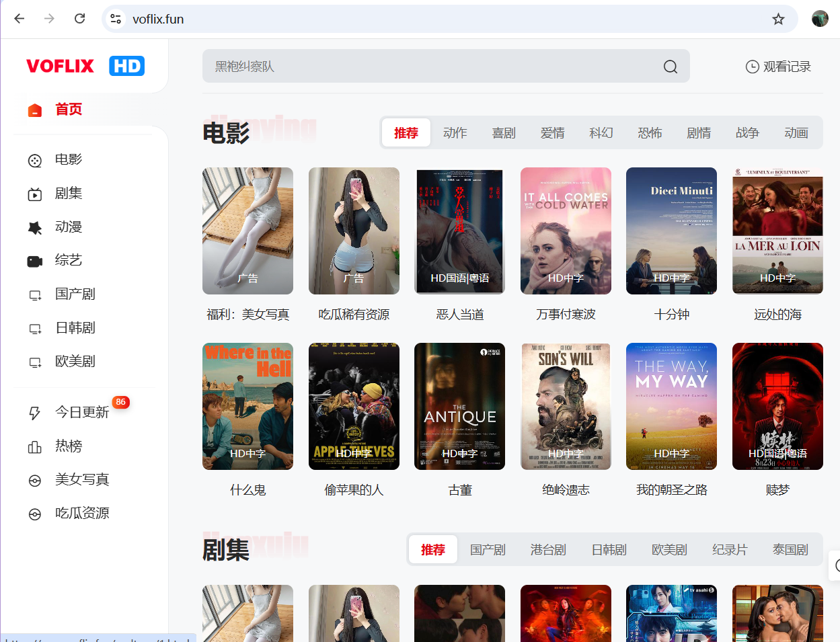
Task: Click the VOFLIX HD logo
Action: coord(85,66)
